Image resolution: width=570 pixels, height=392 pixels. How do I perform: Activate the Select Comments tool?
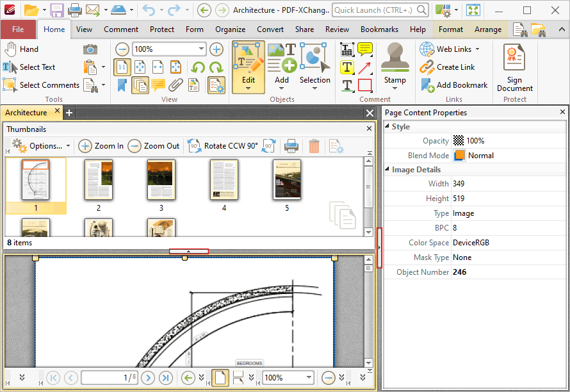41,85
